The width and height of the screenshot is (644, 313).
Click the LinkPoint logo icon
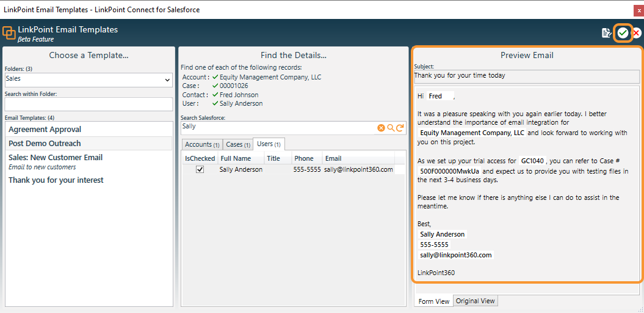pyautogui.click(x=9, y=33)
